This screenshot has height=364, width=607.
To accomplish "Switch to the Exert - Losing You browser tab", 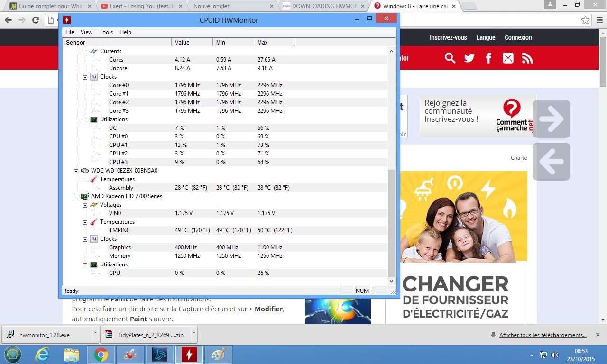I will click(141, 6).
